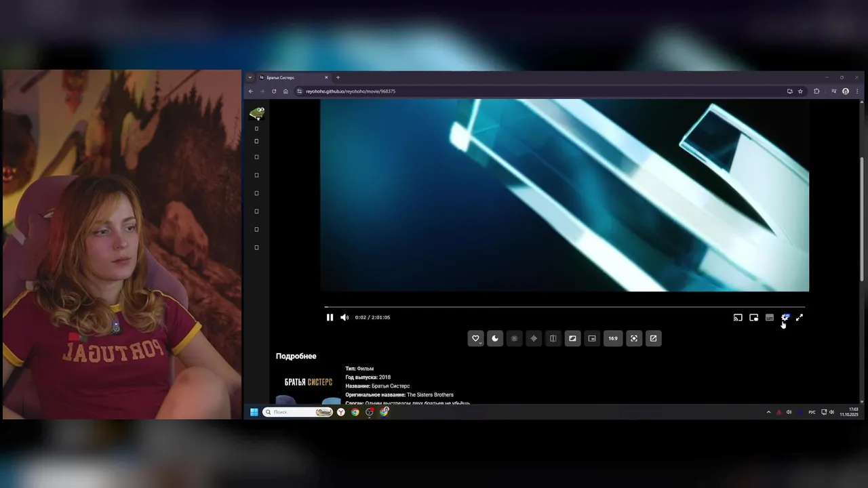Click Оригинальное название: The Sisters Brothers
868x488 pixels.
[399, 395]
